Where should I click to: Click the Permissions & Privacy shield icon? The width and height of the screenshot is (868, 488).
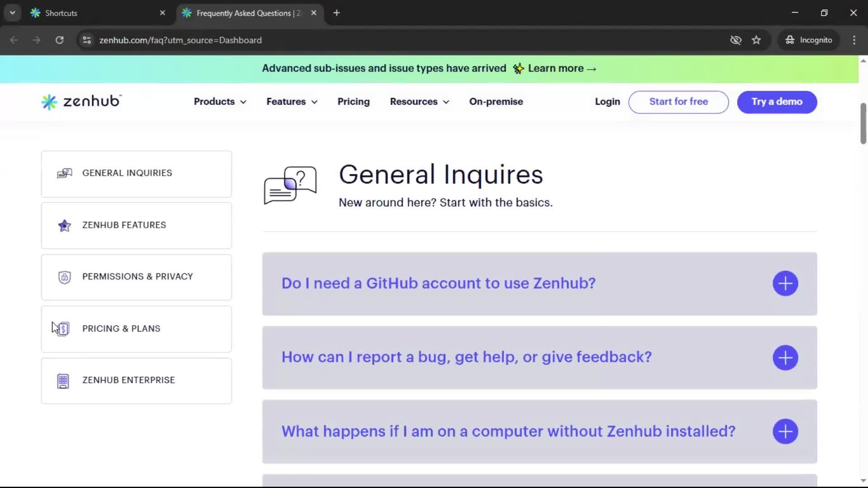[64, 277]
